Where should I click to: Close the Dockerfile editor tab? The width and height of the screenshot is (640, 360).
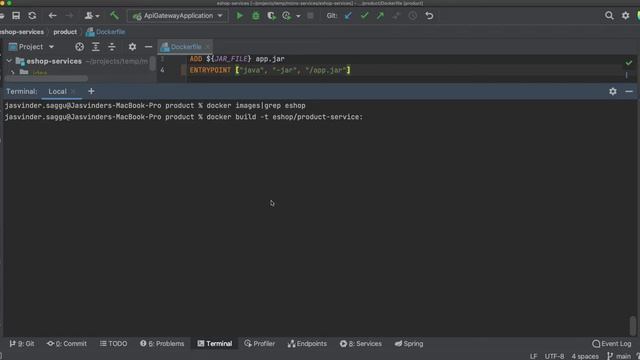click(207, 47)
